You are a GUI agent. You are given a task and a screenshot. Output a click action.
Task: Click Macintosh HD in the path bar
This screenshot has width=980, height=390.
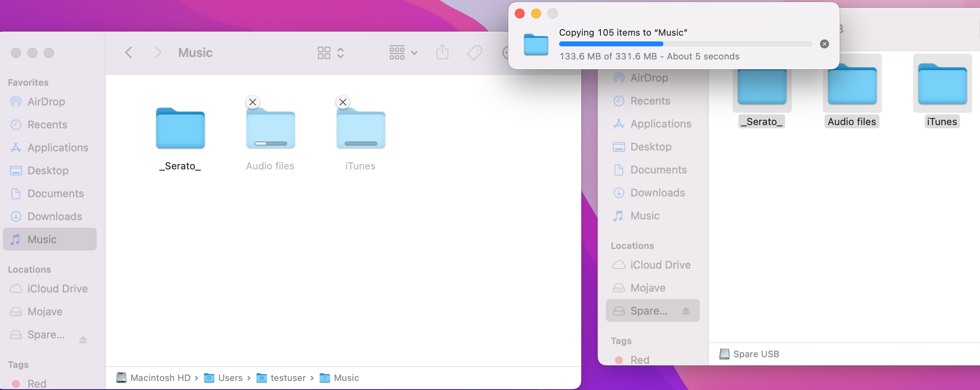pyautogui.click(x=160, y=378)
